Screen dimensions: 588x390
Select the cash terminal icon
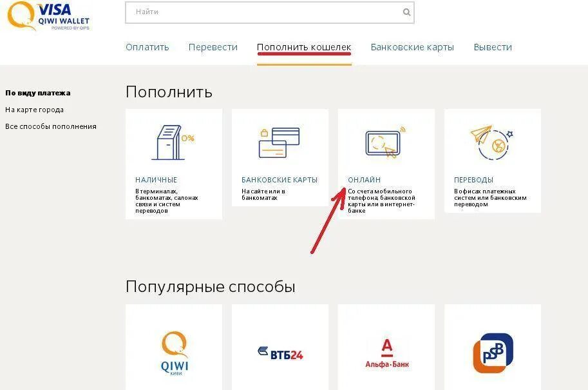[173, 142]
